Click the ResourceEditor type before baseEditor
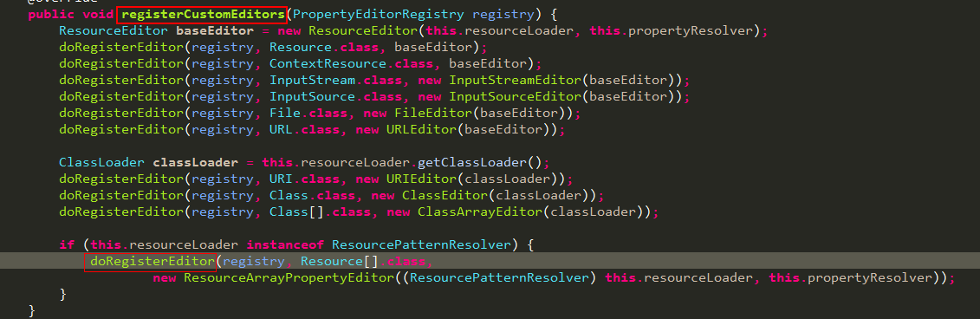The height and width of the screenshot is (319, 980). click(114, 30)
